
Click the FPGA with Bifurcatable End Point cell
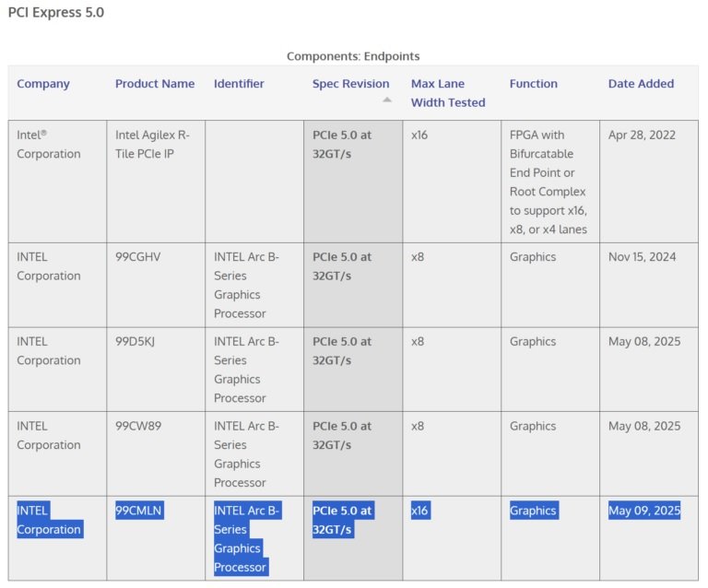coord(548,182)
